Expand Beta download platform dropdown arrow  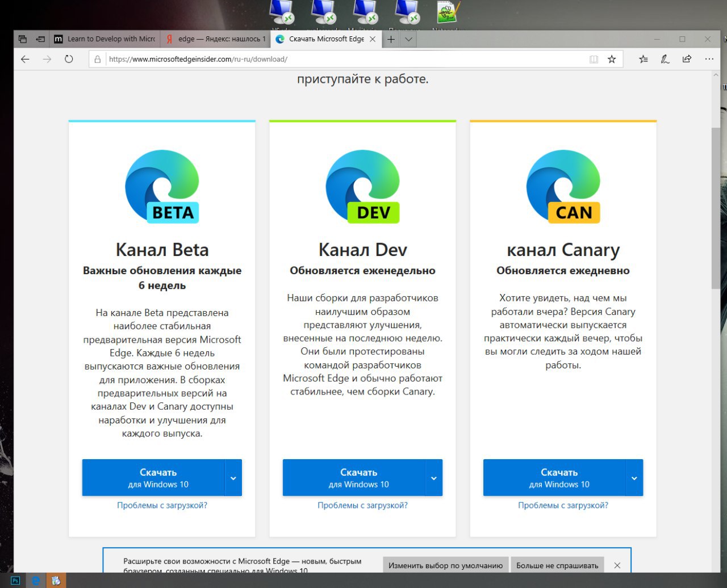(233, 478)
